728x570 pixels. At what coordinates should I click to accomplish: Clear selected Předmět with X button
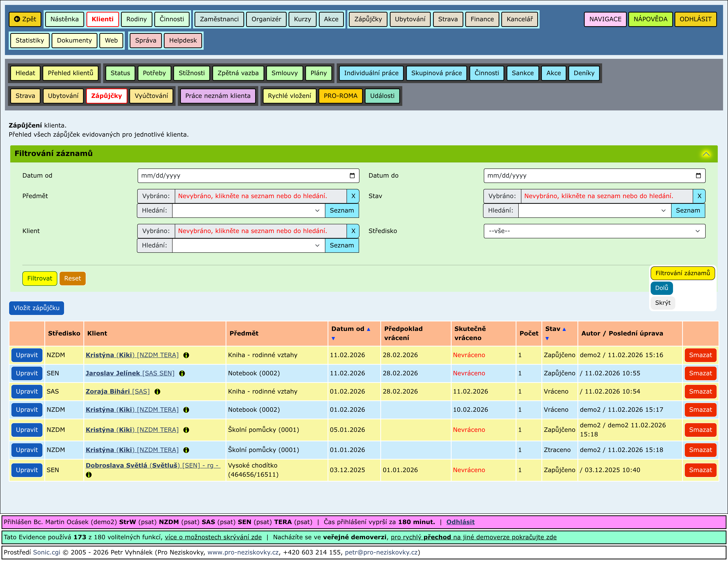[353, 196]
